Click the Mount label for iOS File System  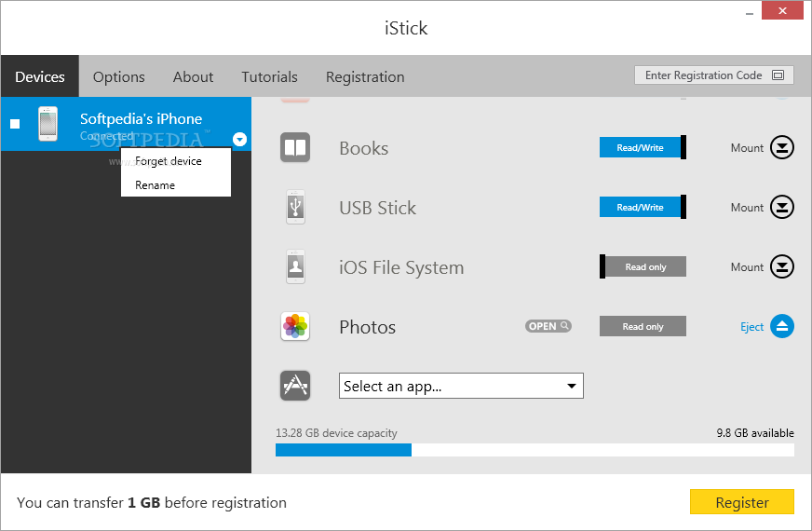click(747, 267)
